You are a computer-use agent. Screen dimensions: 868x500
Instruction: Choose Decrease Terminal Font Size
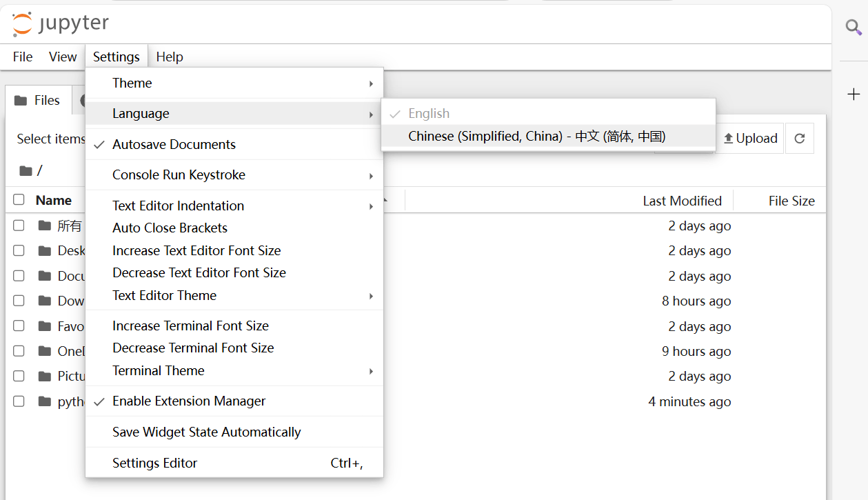tap(234, 348)
